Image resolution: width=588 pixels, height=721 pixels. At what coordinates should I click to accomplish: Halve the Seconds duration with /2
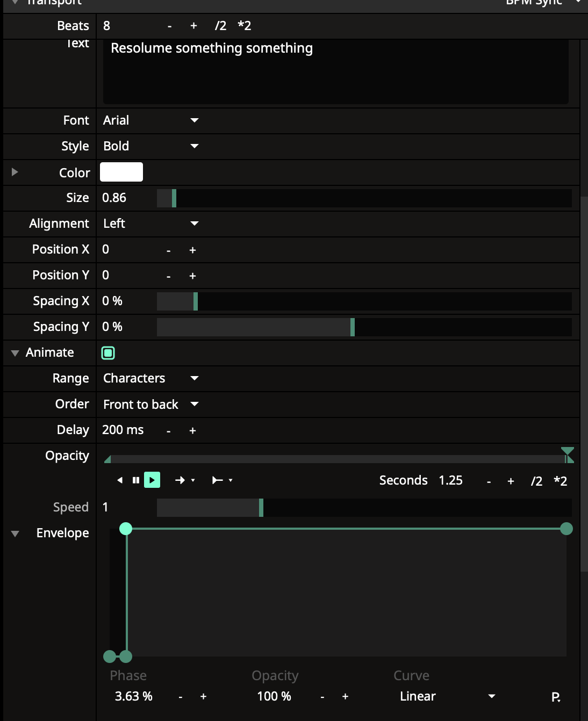(x=536, y=481)
